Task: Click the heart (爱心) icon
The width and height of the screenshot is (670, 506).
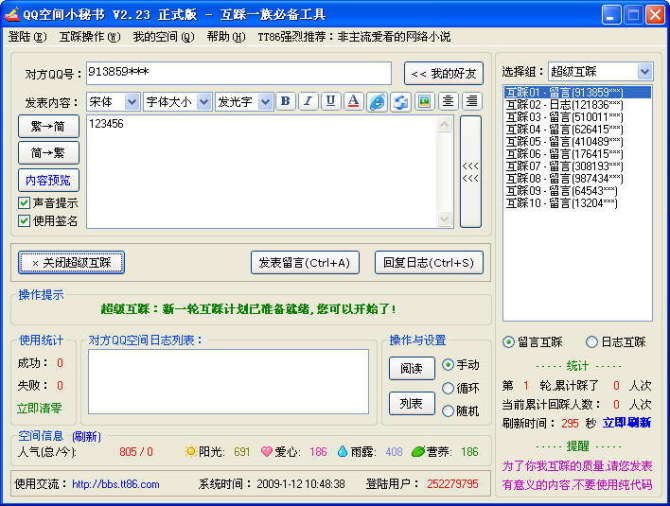Action: [x=266, y=451]
